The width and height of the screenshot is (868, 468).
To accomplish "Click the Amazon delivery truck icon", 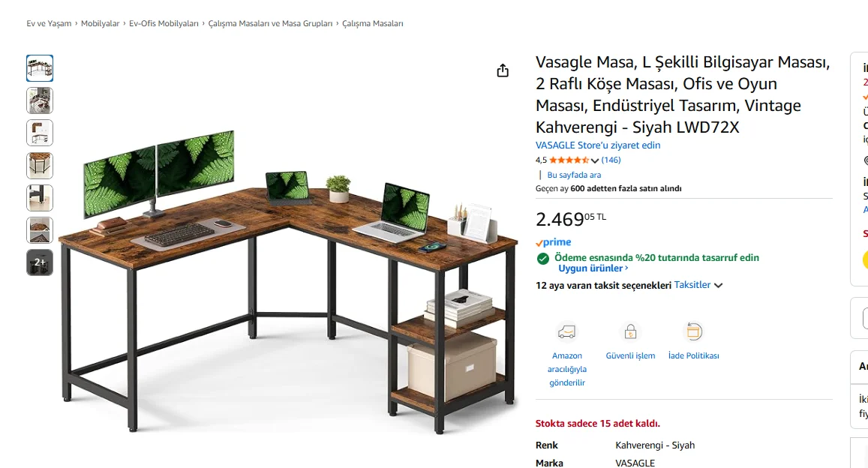I will pos(567,332).
